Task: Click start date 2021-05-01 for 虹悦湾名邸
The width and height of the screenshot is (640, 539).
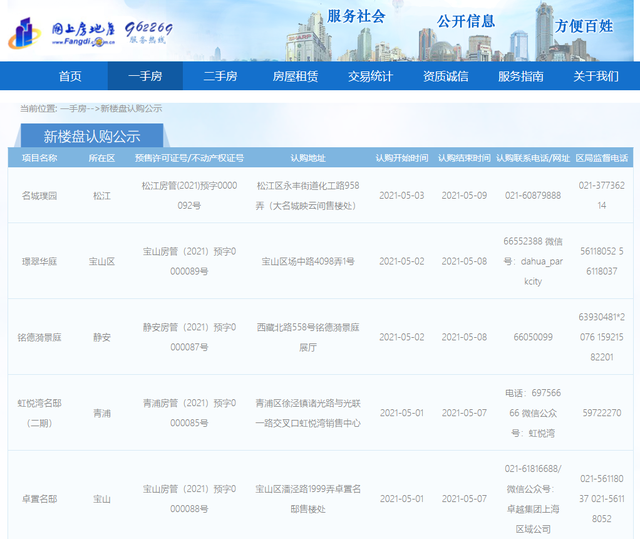Action: pyautogui.click(x=402, y=413)
